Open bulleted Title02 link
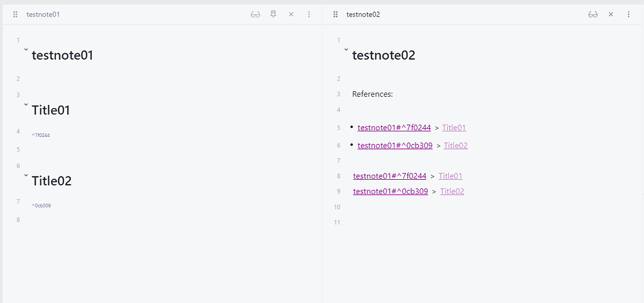 point(455,145)
